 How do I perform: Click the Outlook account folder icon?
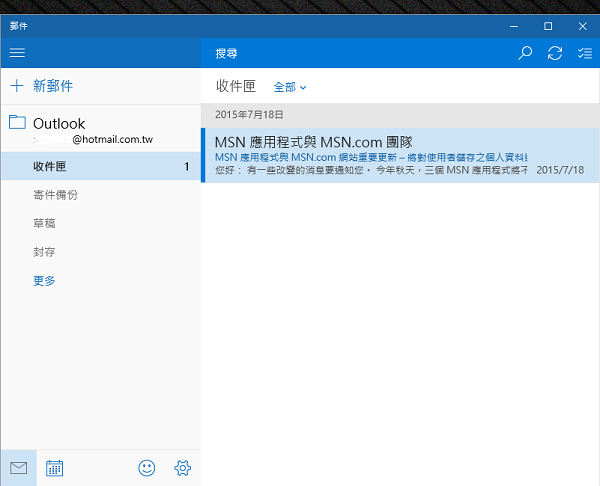tap(17, 122)
